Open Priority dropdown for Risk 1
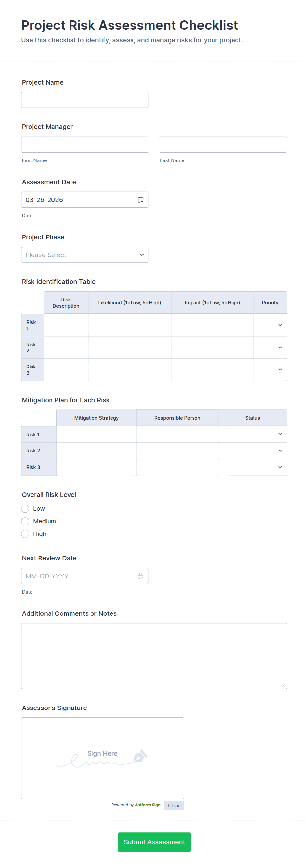 [270, 325]
